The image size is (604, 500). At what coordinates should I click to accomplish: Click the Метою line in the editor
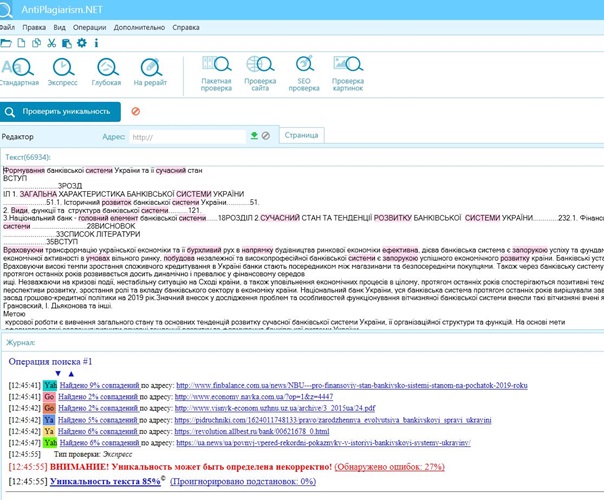[14, 314]
